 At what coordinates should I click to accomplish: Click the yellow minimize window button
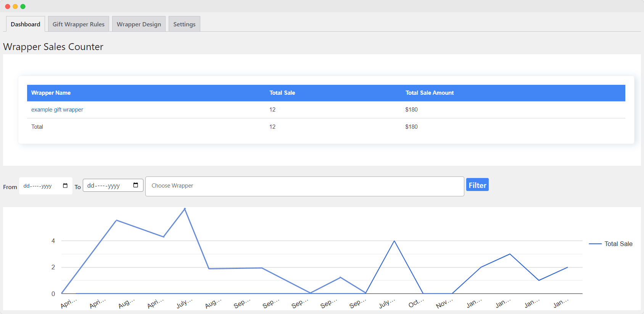15,6
